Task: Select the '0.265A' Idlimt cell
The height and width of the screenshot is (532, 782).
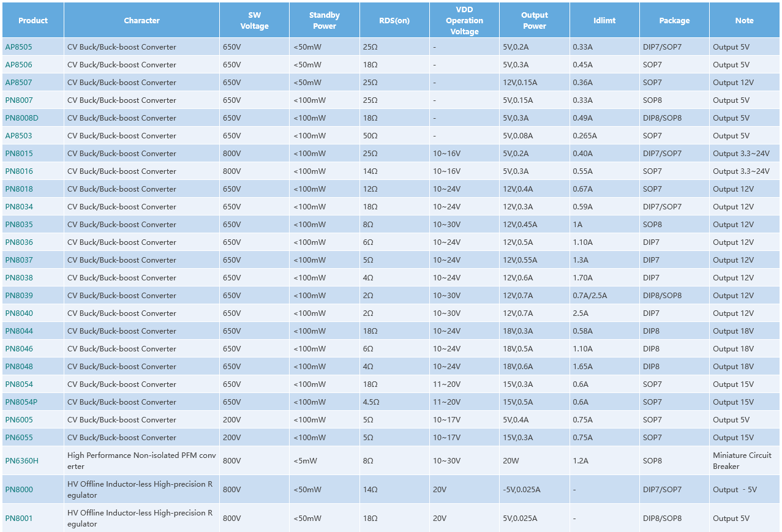Action: click(x=604, y=136)
